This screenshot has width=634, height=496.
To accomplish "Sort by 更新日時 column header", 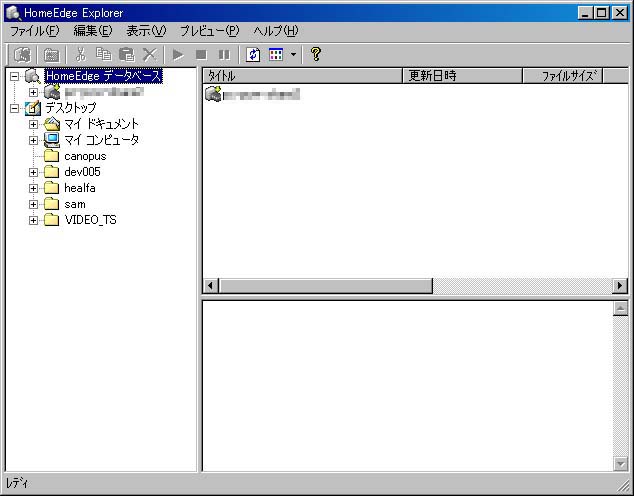I will coord(463,76).
